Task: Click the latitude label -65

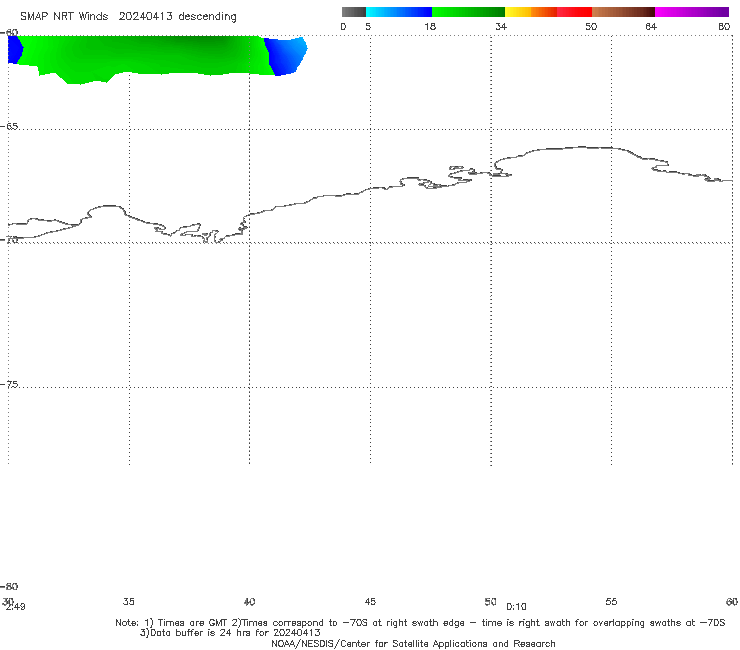Action: click(9, 126)
